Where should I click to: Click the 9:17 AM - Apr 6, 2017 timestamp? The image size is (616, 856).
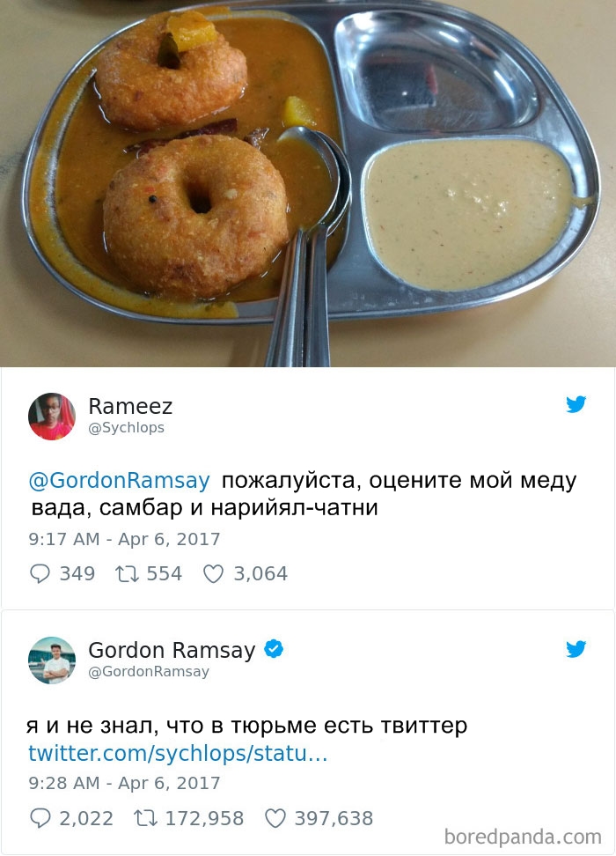(124, 539)
